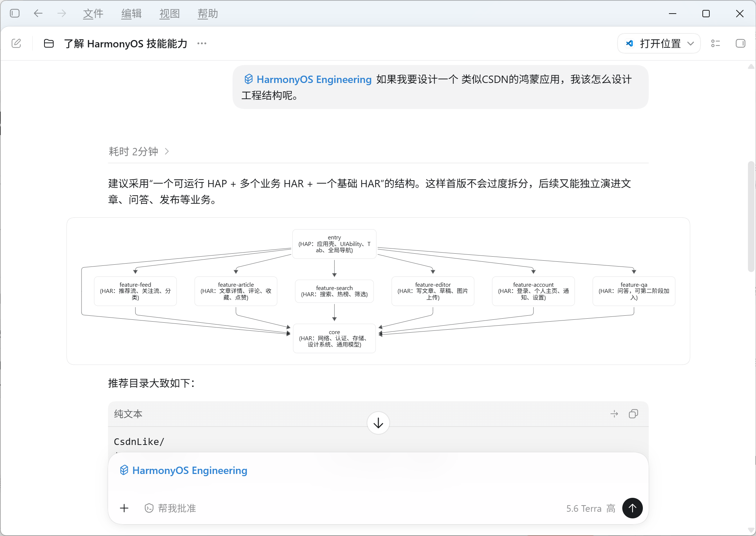Viewport: 756px width, 536px height.
Task: Open the 5.6 Terra 高 model selector
Action: point(591,508)
